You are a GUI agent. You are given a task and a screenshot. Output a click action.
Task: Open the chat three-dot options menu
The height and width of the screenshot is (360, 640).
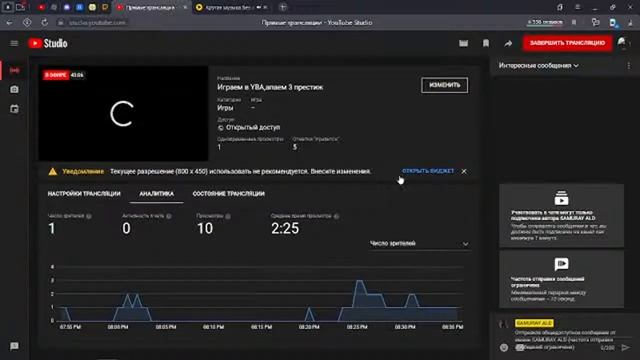coord(629,66)
